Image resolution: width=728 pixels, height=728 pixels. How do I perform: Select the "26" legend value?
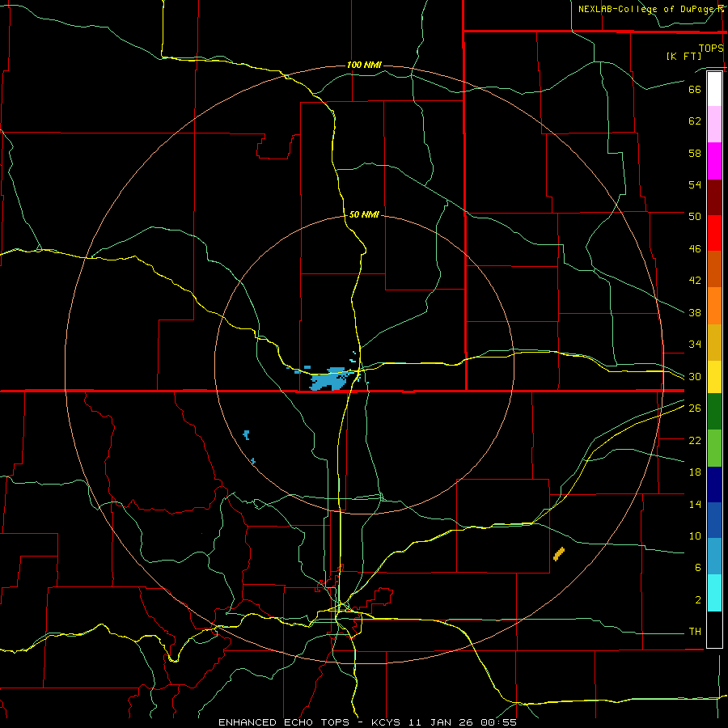pos(695,408)
